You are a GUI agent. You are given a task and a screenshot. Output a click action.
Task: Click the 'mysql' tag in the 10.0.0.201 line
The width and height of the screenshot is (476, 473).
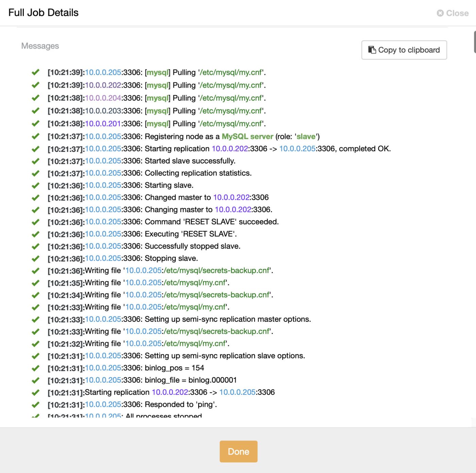158,123
